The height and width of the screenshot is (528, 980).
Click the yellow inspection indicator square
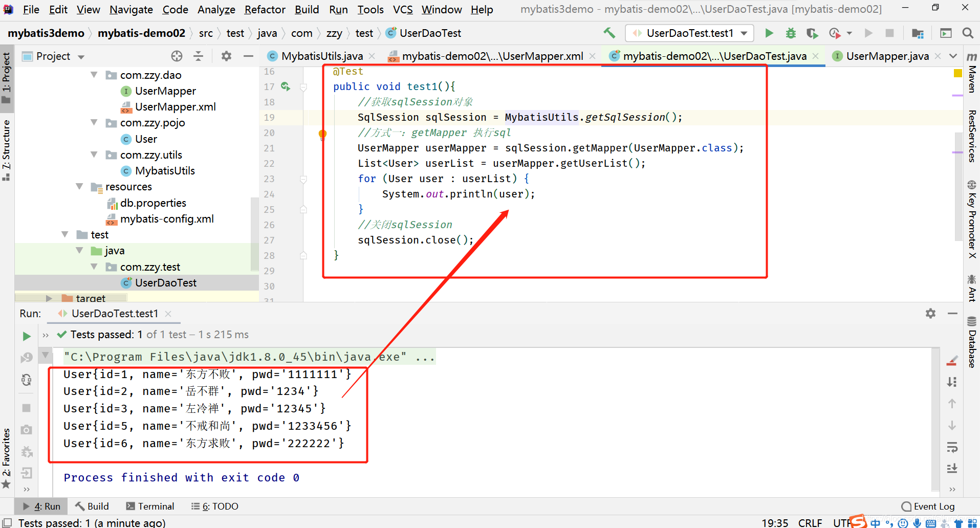click(x=957, y=73)
